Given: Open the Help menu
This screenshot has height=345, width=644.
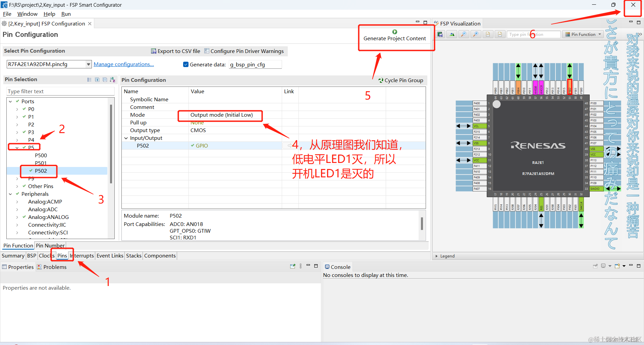Looking at the screenshot, I should 49,14.
